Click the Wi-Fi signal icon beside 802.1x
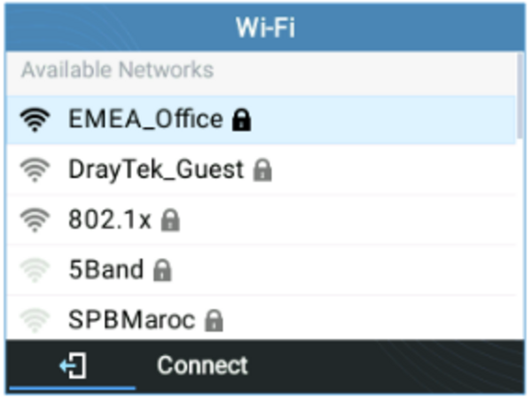532x401 pixels. tap(35, 220)
